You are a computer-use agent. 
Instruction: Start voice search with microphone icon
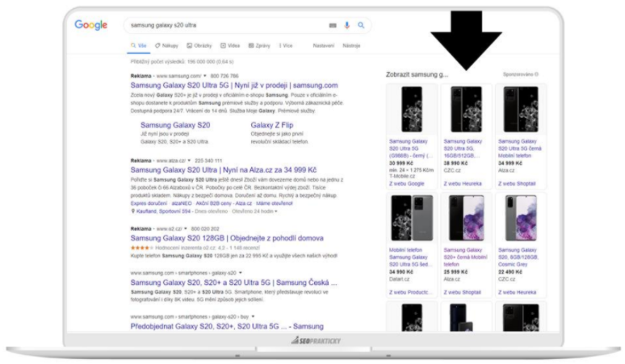click(346, 25)
